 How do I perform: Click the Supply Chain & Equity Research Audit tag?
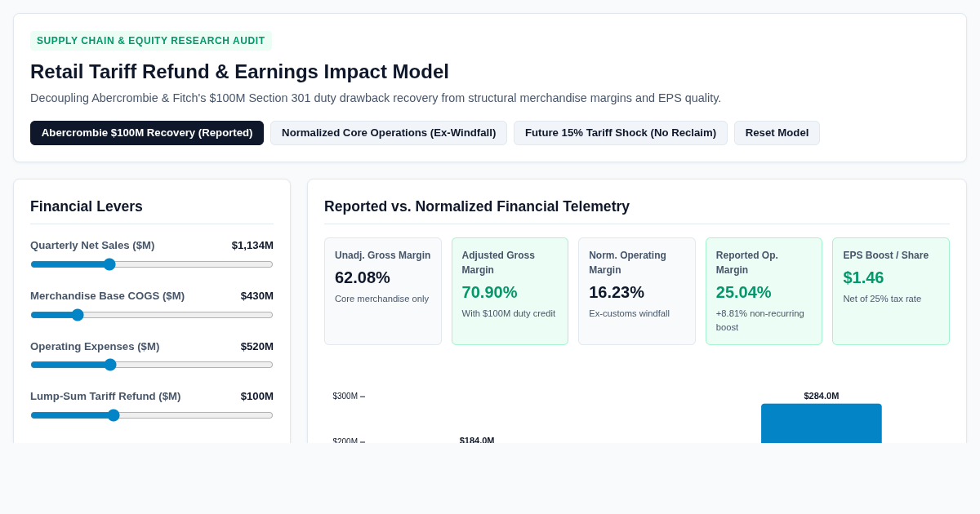[151, 41]
